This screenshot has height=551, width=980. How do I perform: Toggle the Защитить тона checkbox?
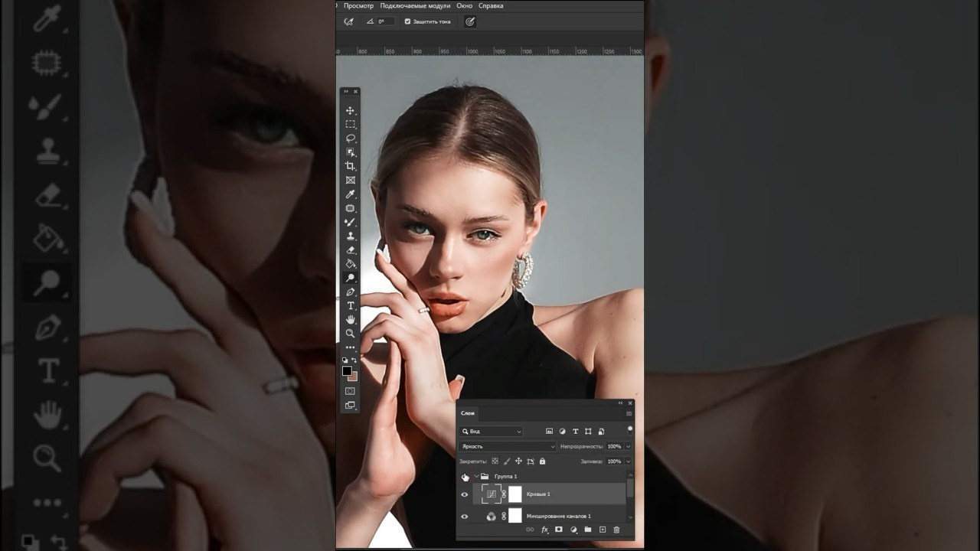408,21
